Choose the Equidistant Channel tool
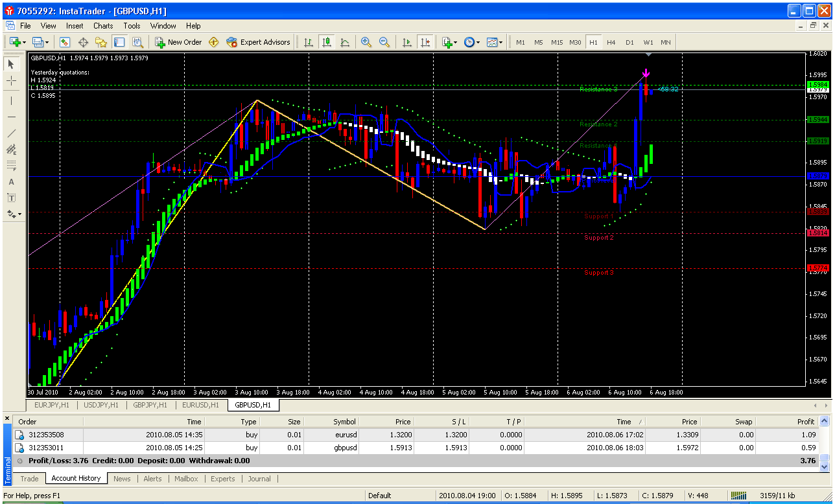The image size is (835, 504). click(x=11, y=150)
